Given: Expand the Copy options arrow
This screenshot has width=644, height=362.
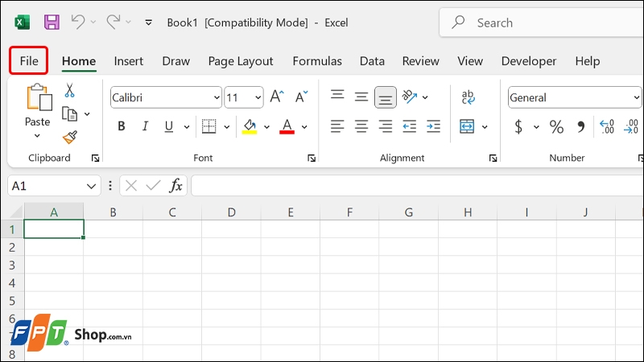Looking at the screenshot, I should coord(87,114).
